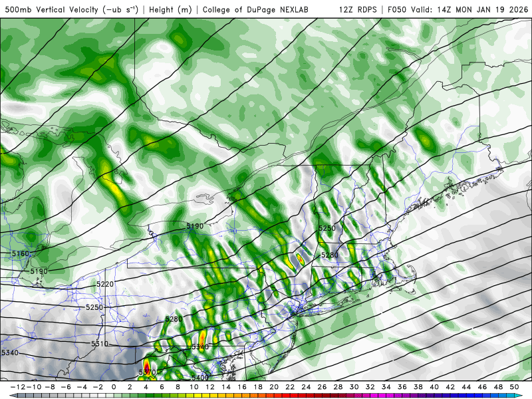The height and width of the screenshot is (399, 532).
Task: Click the 5400 height contour label
Action: 200,377
